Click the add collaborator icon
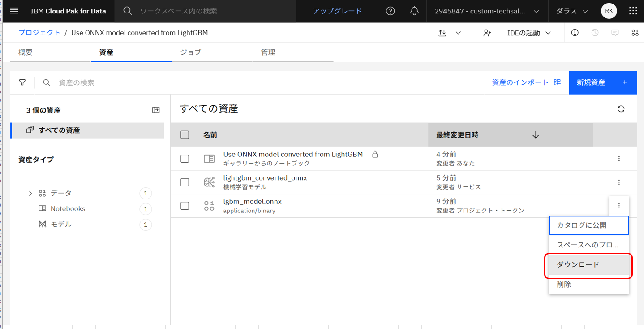The width and height of the screenshot is (644, 329). coord(487,32)
